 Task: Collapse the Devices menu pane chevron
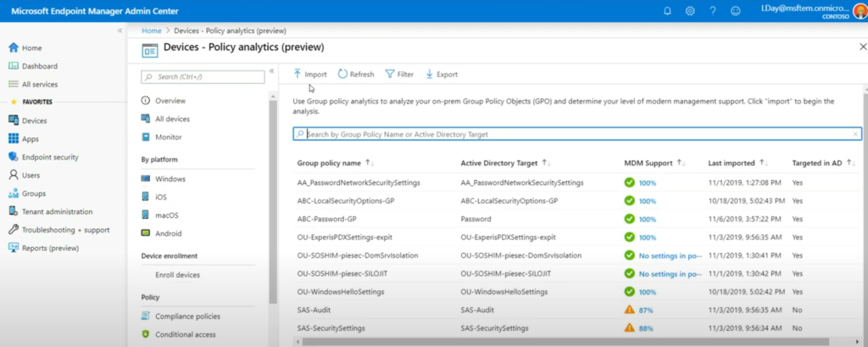click(272, 71)
